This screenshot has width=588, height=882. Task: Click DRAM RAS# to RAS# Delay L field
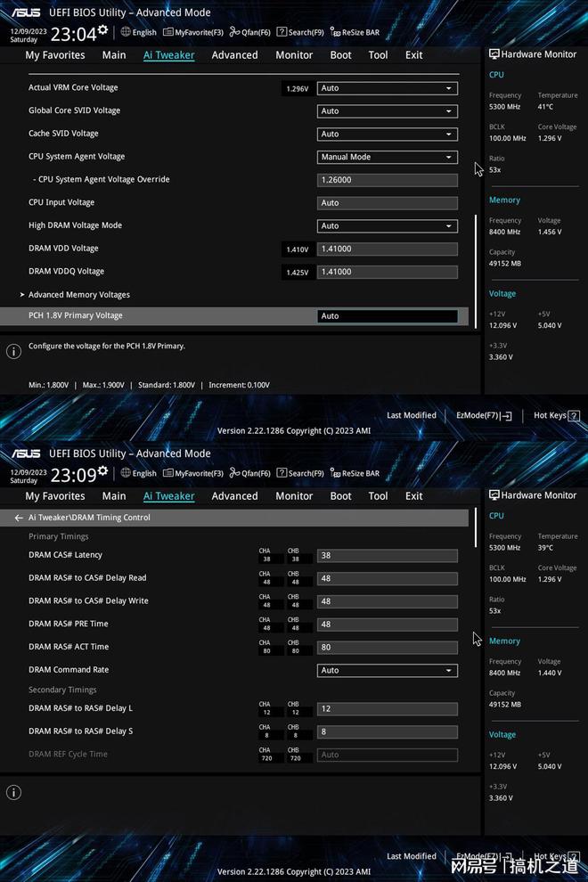coord(388,709)
